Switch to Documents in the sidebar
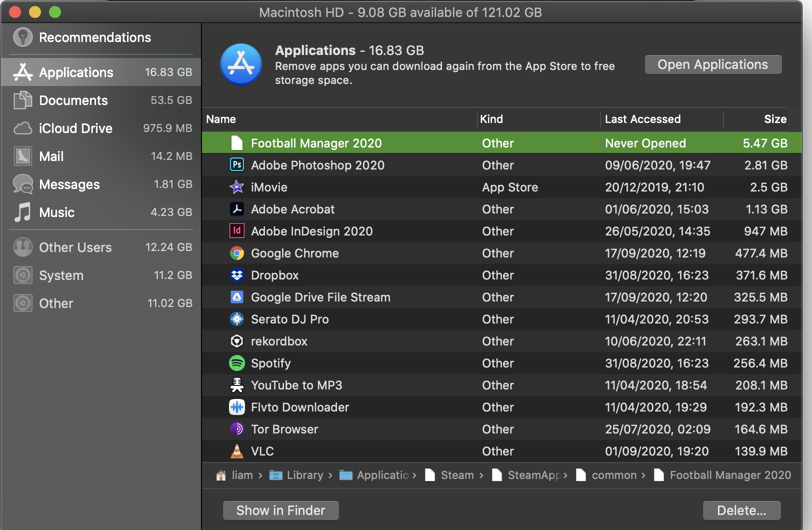The height and width of the screenshot is (530, 812). coord(73,100)
